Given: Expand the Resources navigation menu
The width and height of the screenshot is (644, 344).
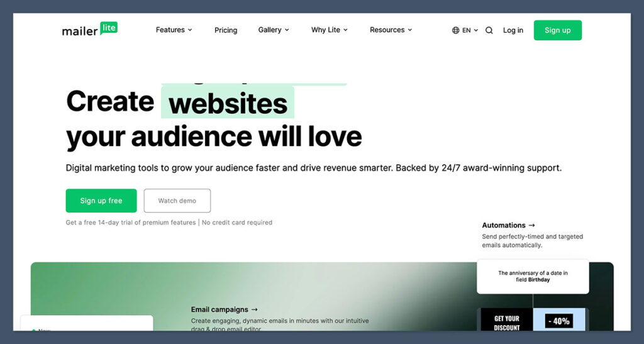Looking at the screenshot, I should click(x=391, y=30).
